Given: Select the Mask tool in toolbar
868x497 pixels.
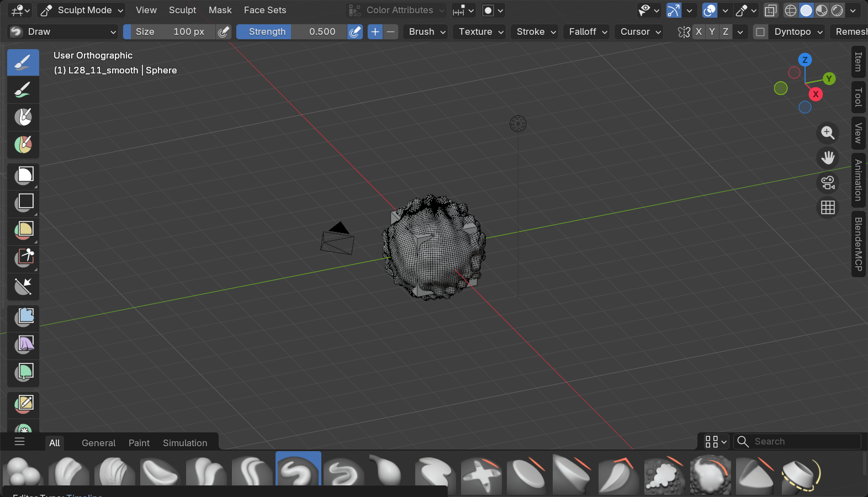Looking at the screenshot, I should 23,117.
